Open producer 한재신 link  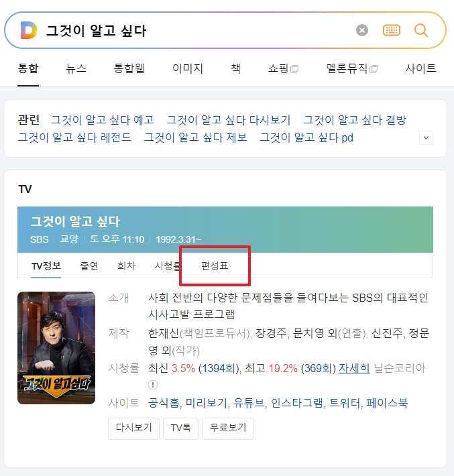pos(164,333)
